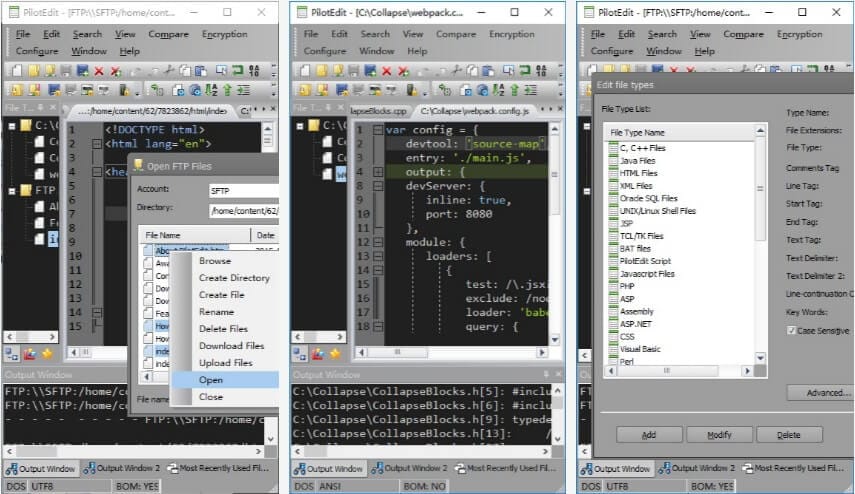
Task: Click Delete button in Edit file types
Action: (788, 435)
